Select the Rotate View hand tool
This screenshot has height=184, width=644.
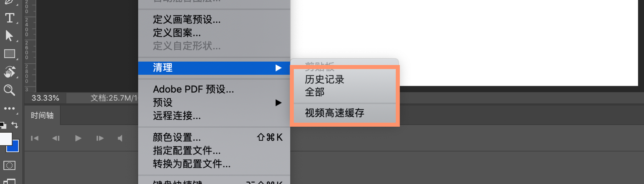(x=10, y=71)
